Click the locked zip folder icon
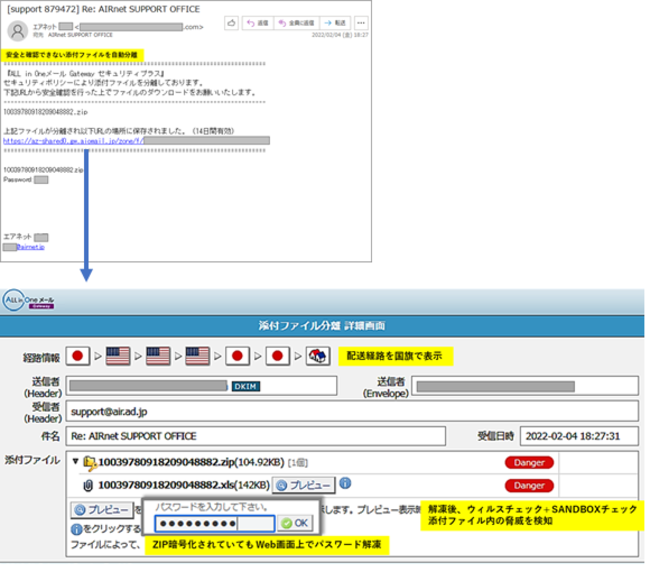650x572 pixels. pos(90,463)
